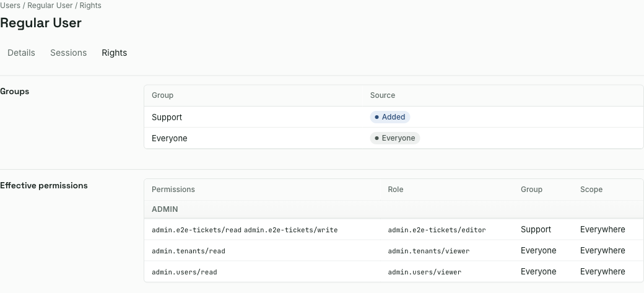Select admin.e2e-tickets/write permission
This screenshot has height=293, width=644.
coord(291,230)
